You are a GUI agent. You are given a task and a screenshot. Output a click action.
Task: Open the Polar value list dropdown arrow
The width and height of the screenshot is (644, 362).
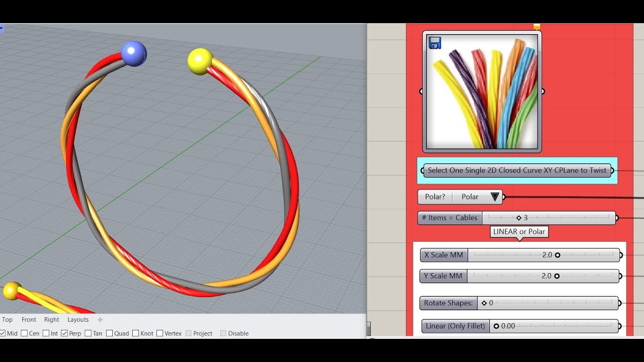click(495, 197)
